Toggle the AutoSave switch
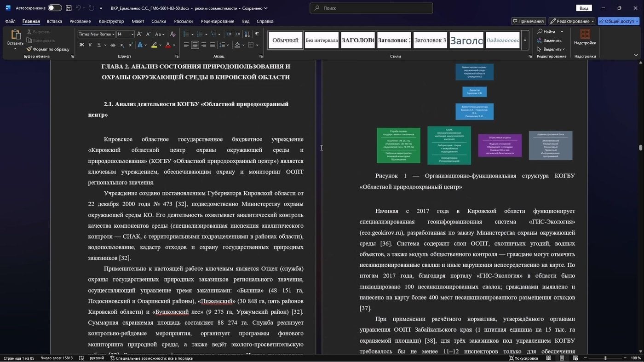The height and width of the screenshot is (362, 644). 55,8
